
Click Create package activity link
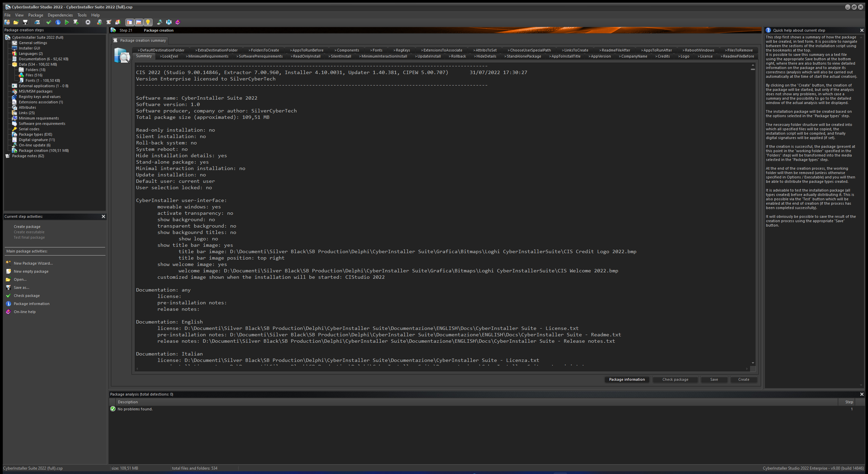coord(27,227)
